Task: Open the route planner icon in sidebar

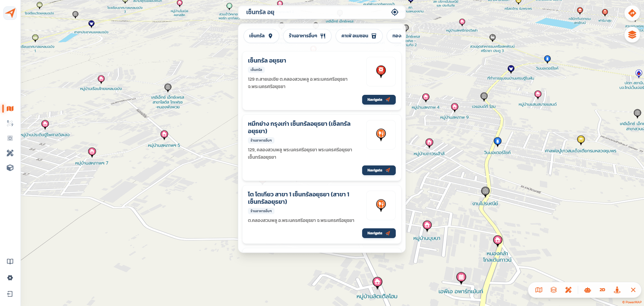Action: pyautogui.click(x=10, y=123)
